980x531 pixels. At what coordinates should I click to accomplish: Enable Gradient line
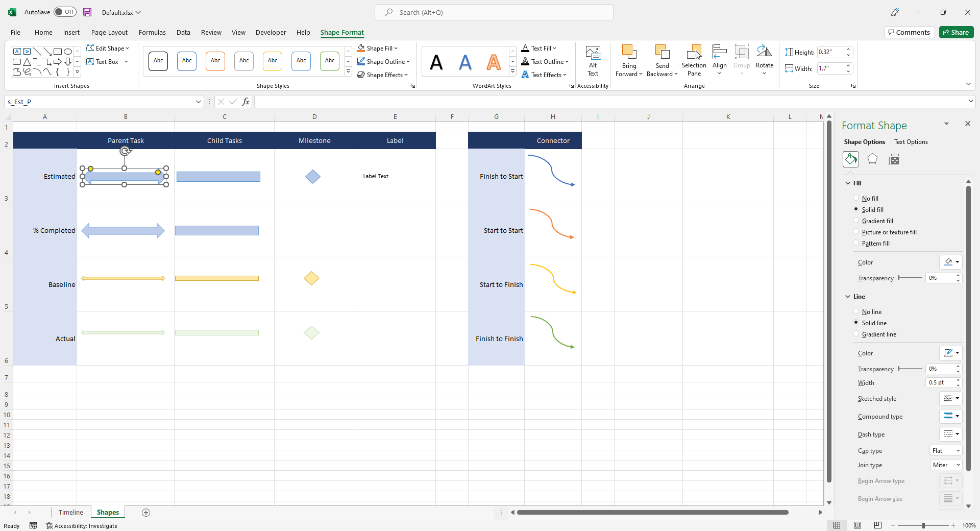855,334
